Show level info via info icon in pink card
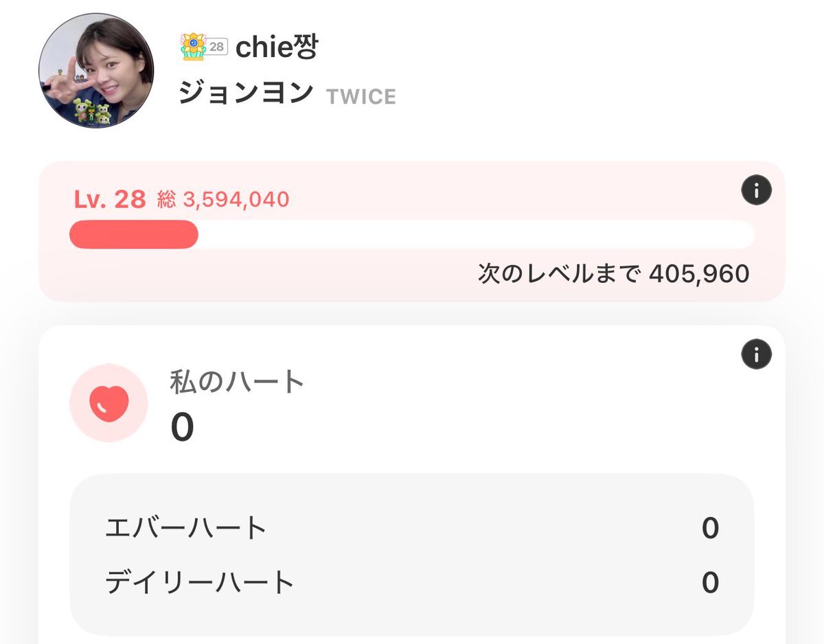This screenshot has width=824, height=644. click(756, 190)
